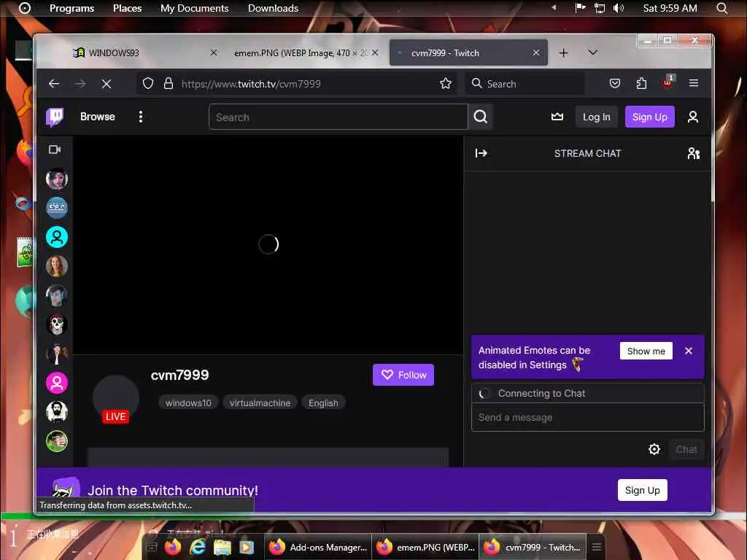The width and height of the screenshot is (747, 560).
Task: Follow the cvm7999 channel
Action: [403, 375]
